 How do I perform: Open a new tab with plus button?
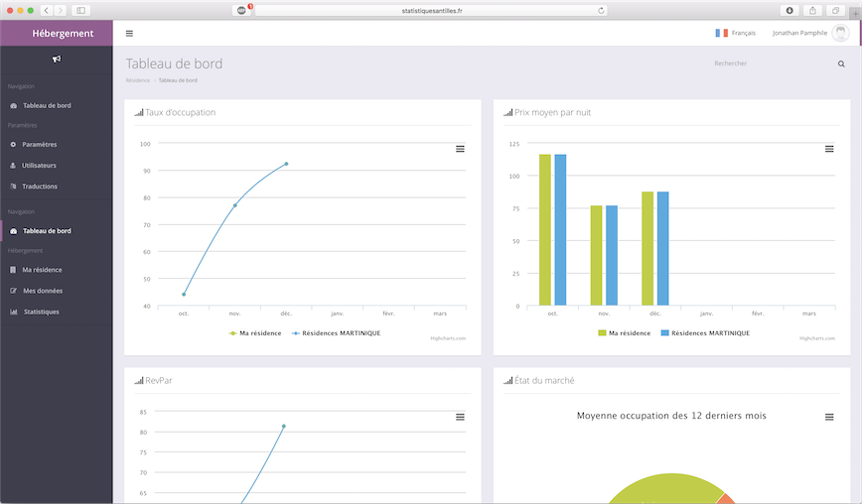tap(855, 13)
